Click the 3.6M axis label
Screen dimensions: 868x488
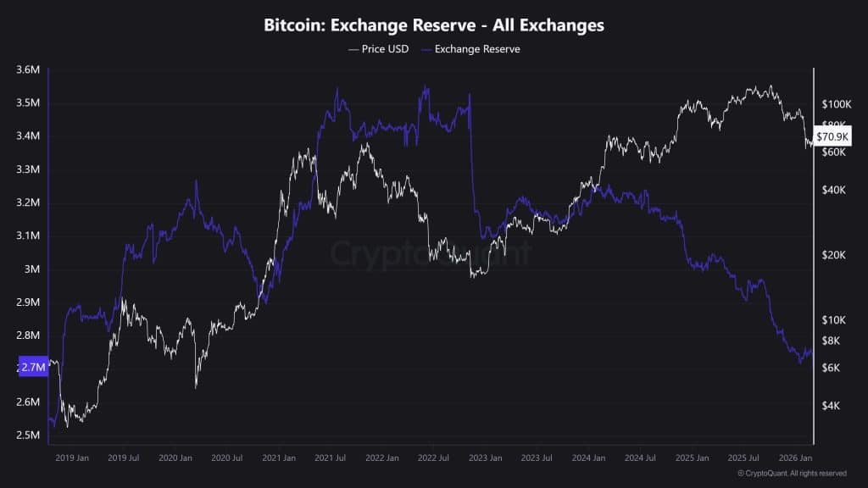click(x=28, y=69)
